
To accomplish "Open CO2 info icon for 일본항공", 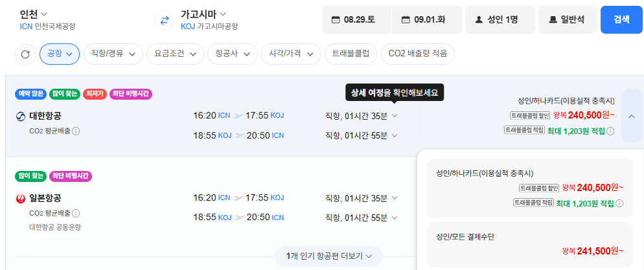I will (76, 214).
